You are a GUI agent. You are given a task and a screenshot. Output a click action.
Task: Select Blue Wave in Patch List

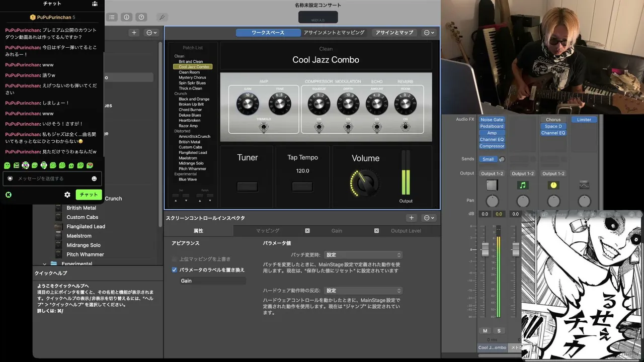(188, 179)
